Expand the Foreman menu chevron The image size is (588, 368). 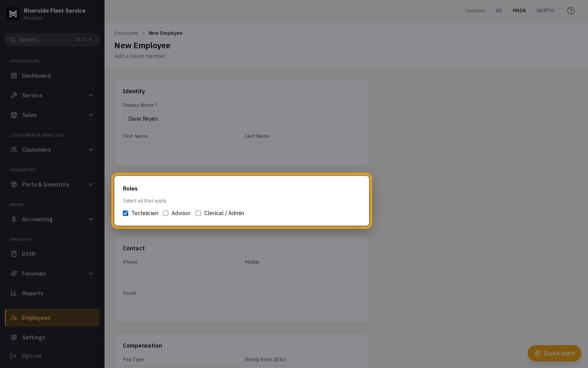click(x=91, y=274)
